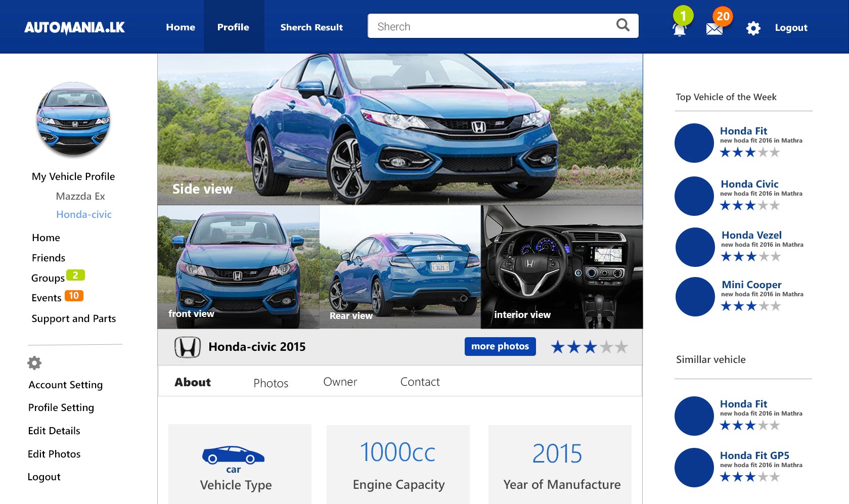Open Events in the sidebar
Screen dimensions: 849x504
47,298
